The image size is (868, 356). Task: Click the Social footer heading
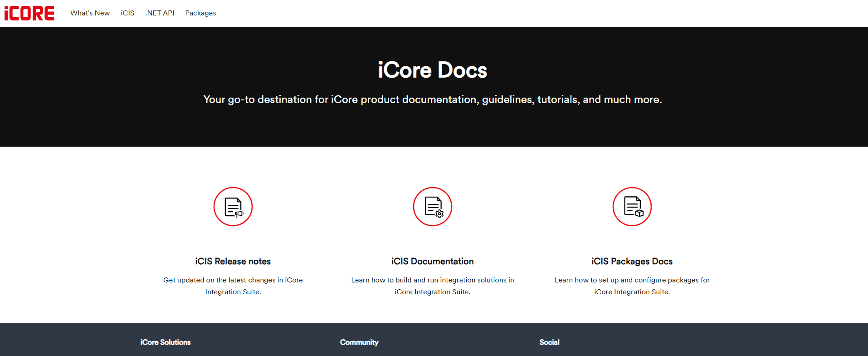549,342
